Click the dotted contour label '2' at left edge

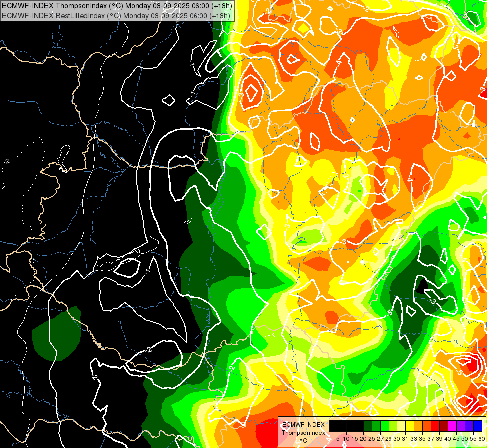click(x=8, y=161)
